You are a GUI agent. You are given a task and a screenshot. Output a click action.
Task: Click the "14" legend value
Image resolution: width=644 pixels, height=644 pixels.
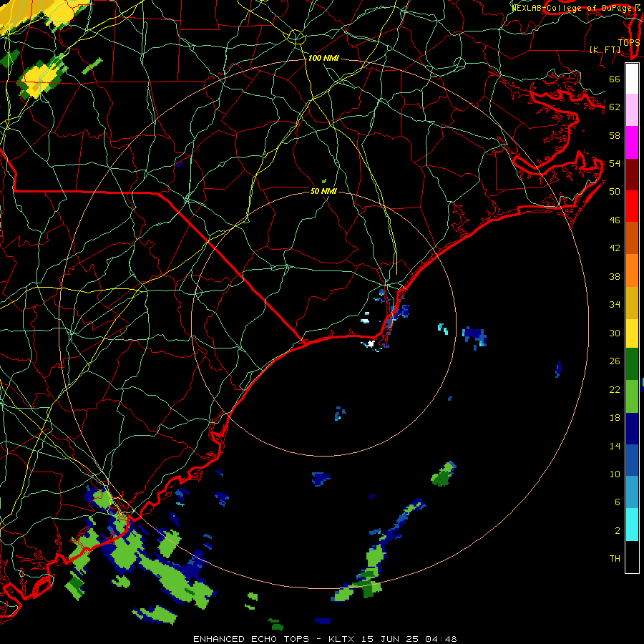(615, 446)
